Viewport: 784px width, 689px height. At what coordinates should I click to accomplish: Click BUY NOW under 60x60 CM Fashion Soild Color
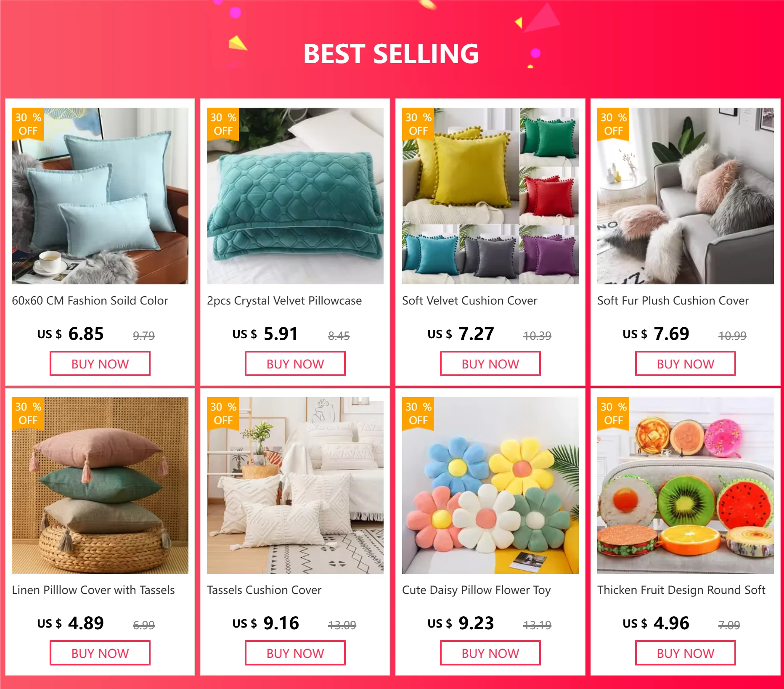[100, 363]
